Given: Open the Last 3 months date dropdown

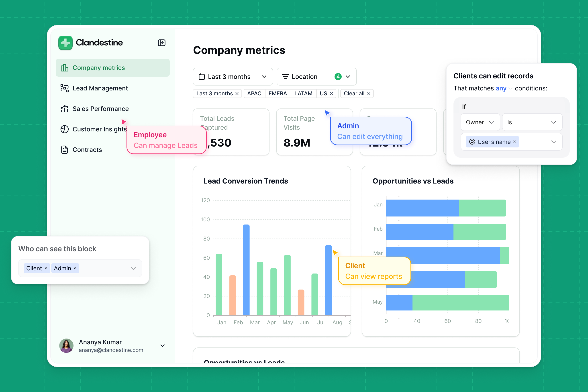Looking at the screenshot, I should click(x=233, y=76).
